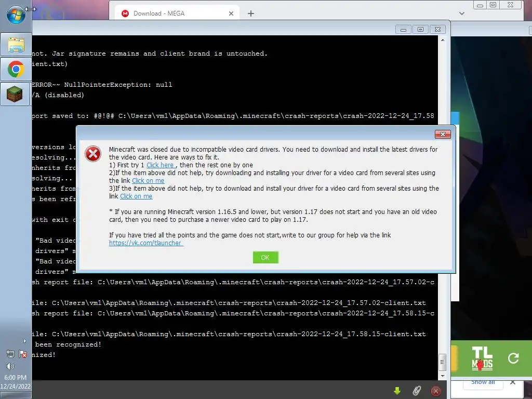This screenshot has height=399, width=532.
Task: Click the green download arrow in console footer
Action: (397, 391)
